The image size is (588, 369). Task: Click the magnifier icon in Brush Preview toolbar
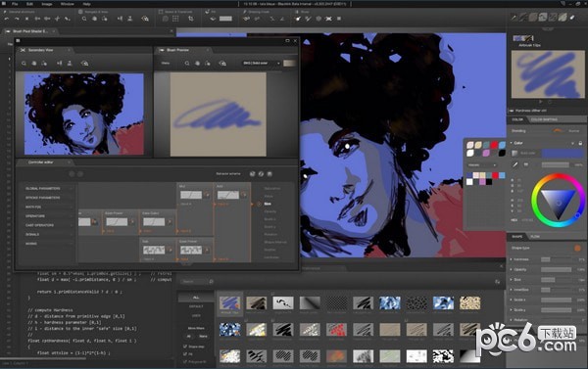[x=187, y=64]
